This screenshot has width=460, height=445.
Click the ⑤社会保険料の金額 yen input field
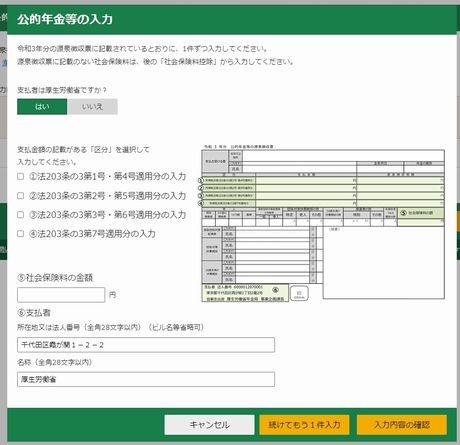point(61,295)
